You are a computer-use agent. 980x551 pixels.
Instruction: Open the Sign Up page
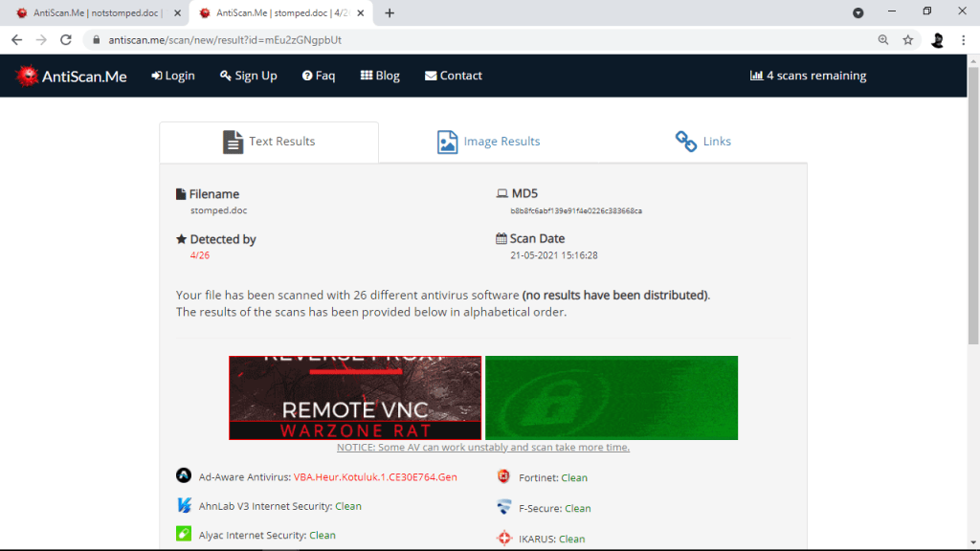248,76
